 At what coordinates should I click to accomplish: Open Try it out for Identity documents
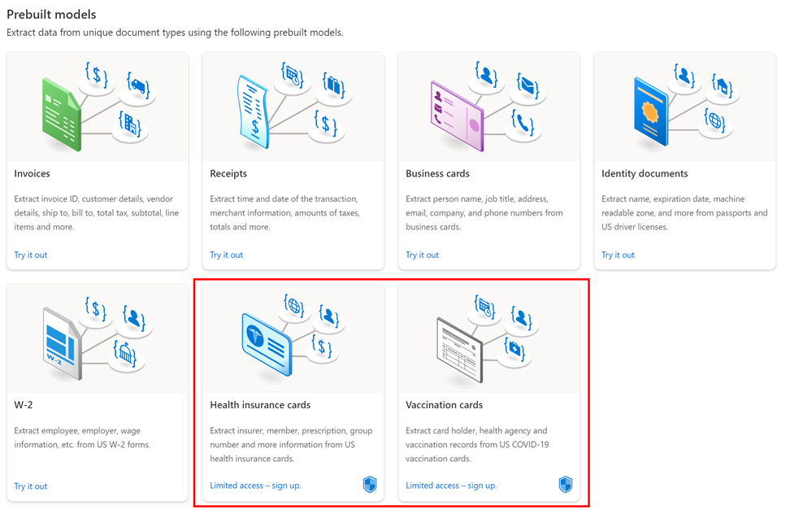click(619, 255)
